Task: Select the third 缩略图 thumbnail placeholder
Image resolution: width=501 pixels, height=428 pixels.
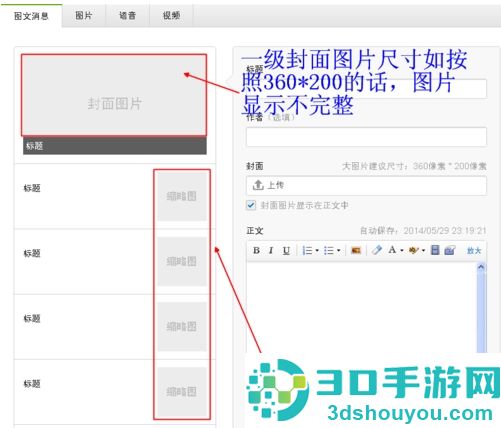Action: coord(182,327)
